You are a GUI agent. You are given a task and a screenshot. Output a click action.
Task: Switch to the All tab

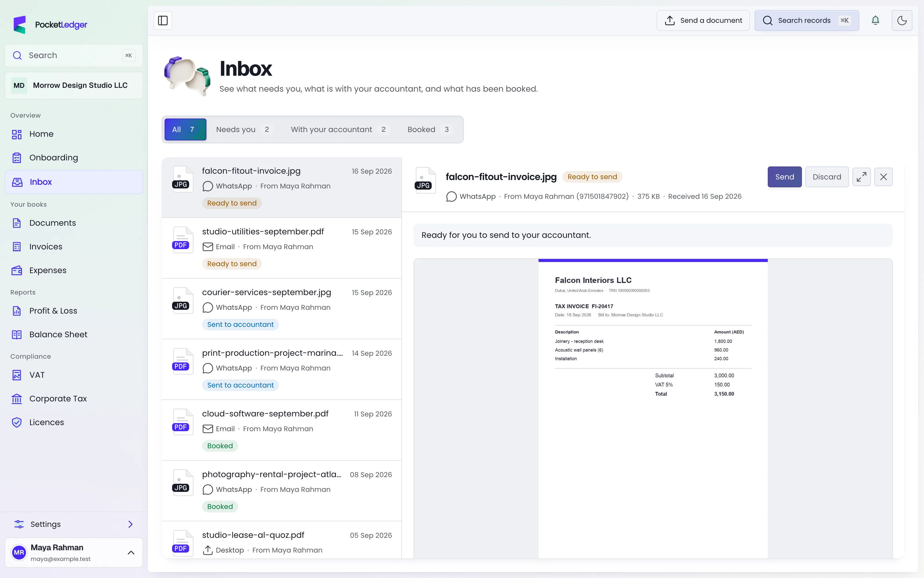pos(185,129)
